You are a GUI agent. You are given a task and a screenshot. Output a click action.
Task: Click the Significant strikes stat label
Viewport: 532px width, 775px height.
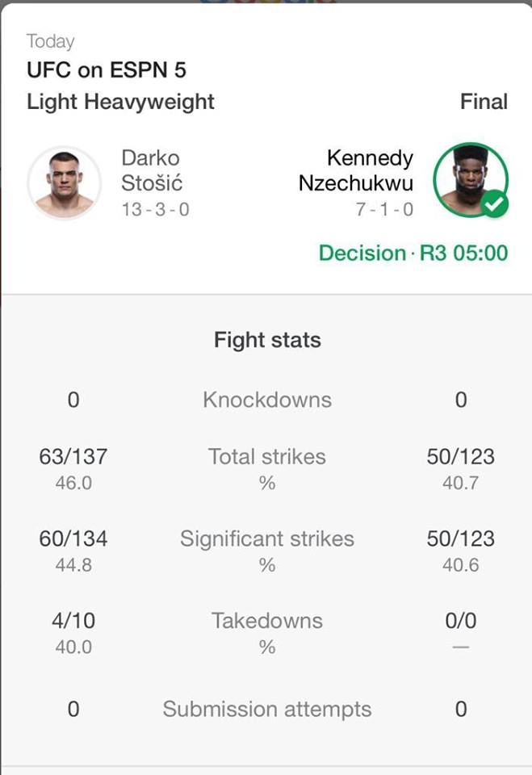coord(266,538)
